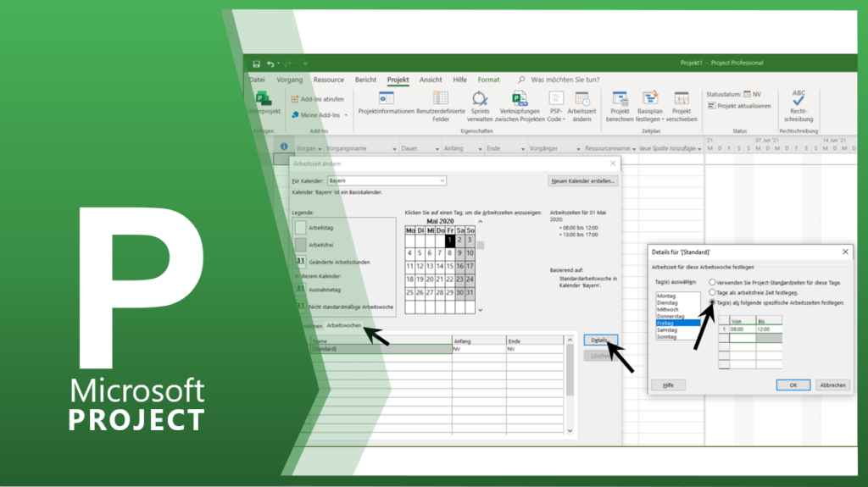Select Tage als arbeitsfreie Zeit radio

tap(712, 292)
